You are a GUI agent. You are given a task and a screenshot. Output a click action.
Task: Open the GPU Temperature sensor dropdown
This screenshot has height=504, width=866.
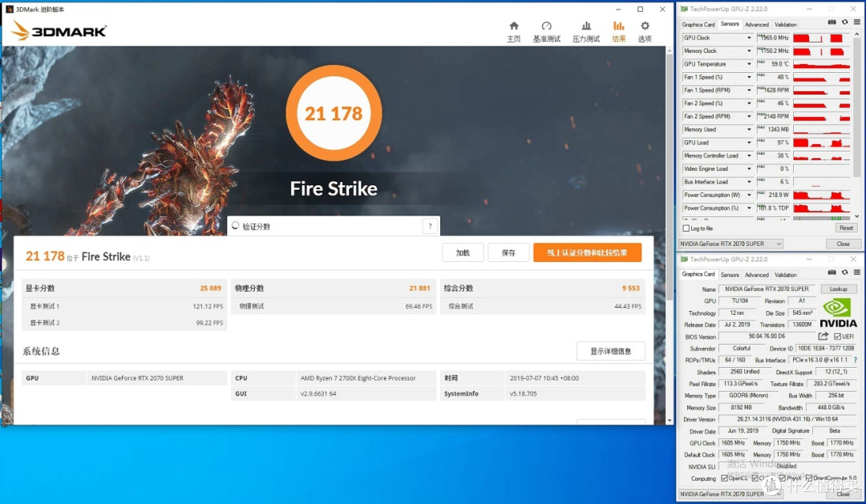point(750,64)
